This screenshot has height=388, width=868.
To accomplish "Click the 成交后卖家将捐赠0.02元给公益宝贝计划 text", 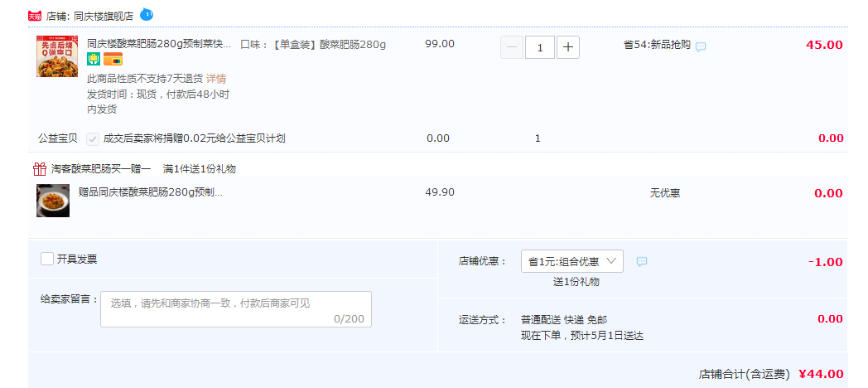I will pyautogui.click(x=195, y=138).
